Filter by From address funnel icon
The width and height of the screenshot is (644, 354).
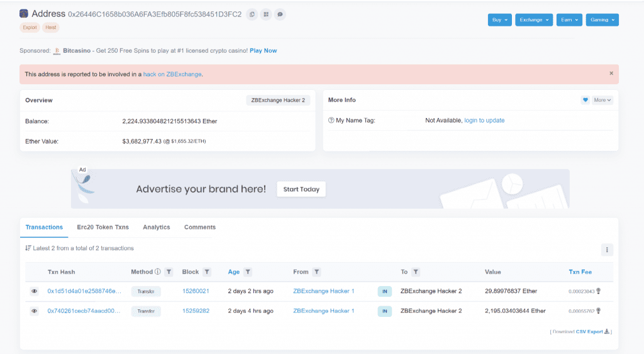click(317, 272)
